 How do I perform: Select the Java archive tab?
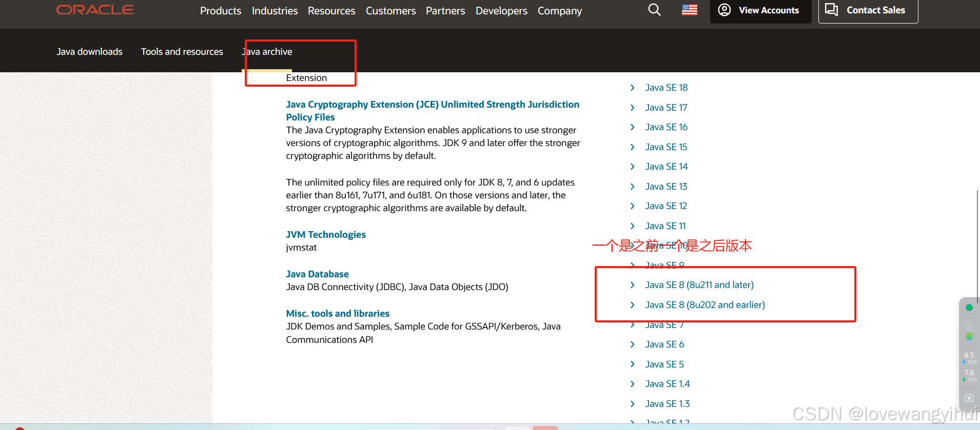pyautogui.click(x=267, y=52)
